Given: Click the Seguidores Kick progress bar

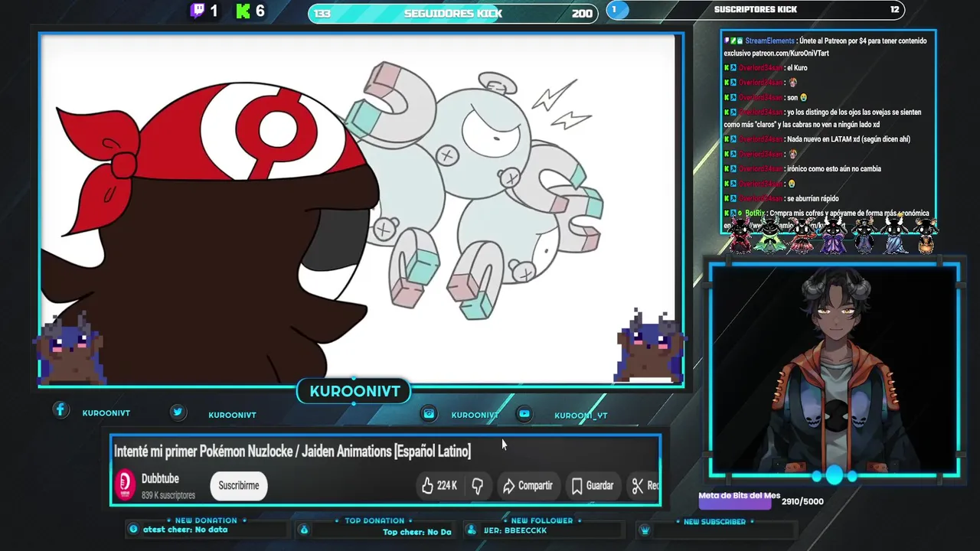Looking at the screenshot, I should pyautogui.click(x=453, y=13).
